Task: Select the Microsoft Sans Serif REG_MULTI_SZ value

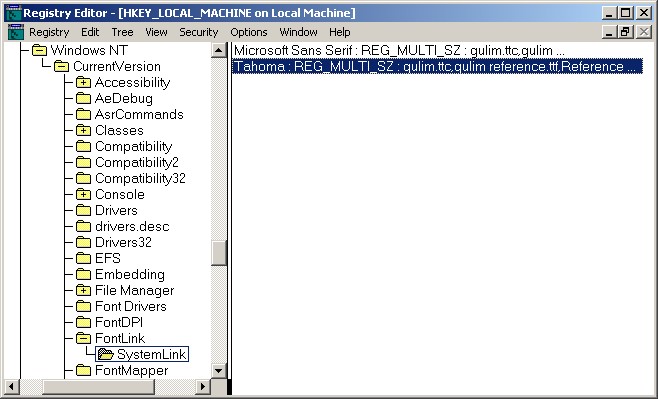Action: pos(399,51)
